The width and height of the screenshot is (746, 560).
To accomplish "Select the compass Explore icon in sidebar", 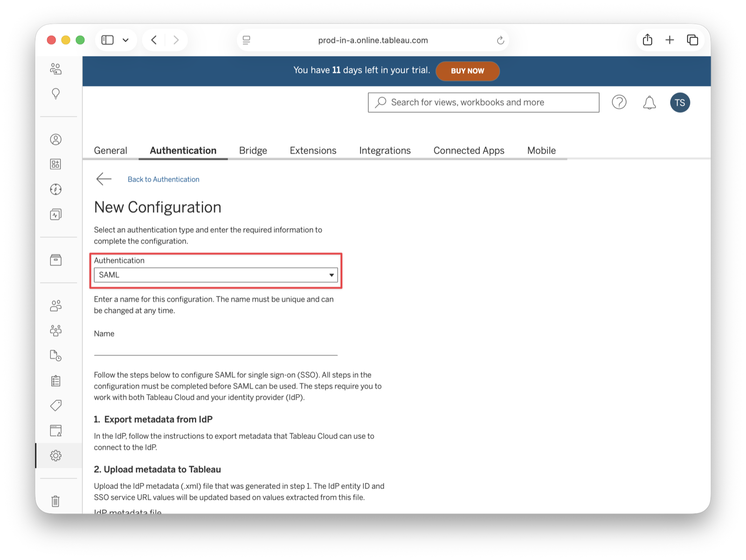I will click(x=56, y=189).
